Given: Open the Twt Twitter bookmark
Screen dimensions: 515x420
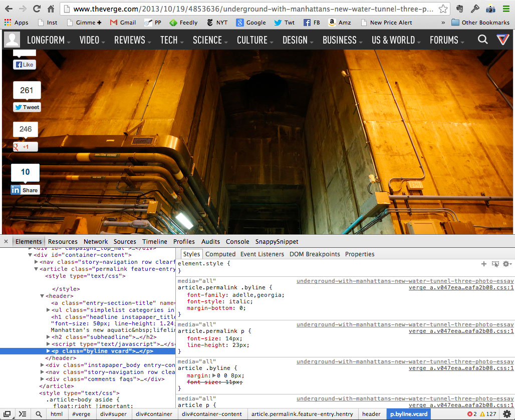Looking at the screenshot, I should [285, 23].
